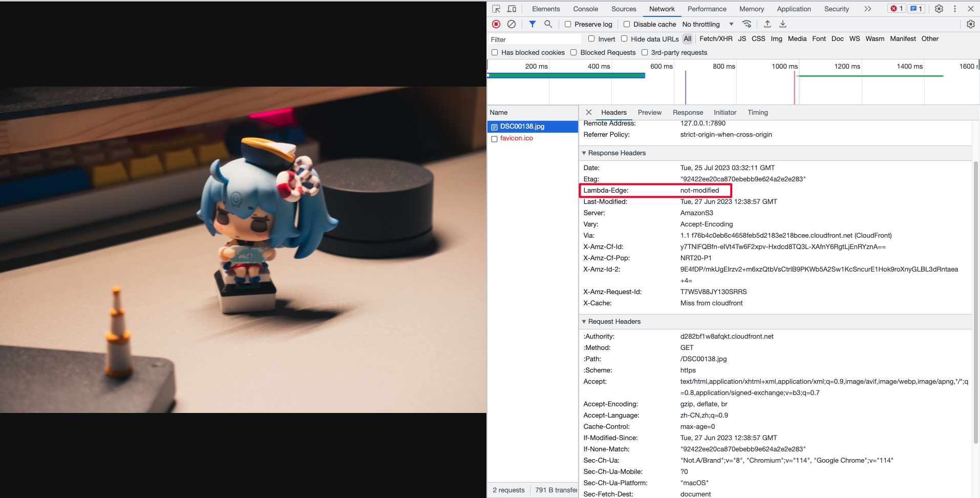Toggle the network filter funnel icon
This screenshot has height=498, width=980.
click(532, 24)
